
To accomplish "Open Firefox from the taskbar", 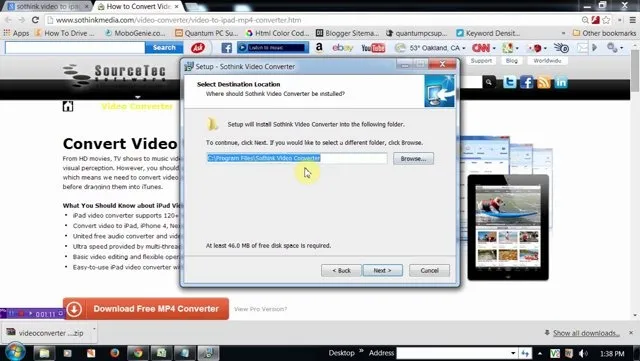I will coord(115,353).
